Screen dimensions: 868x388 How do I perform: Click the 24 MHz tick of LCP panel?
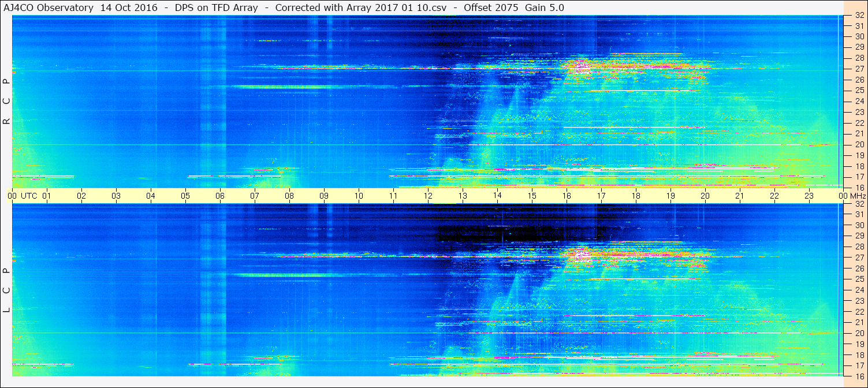[859, 290]
